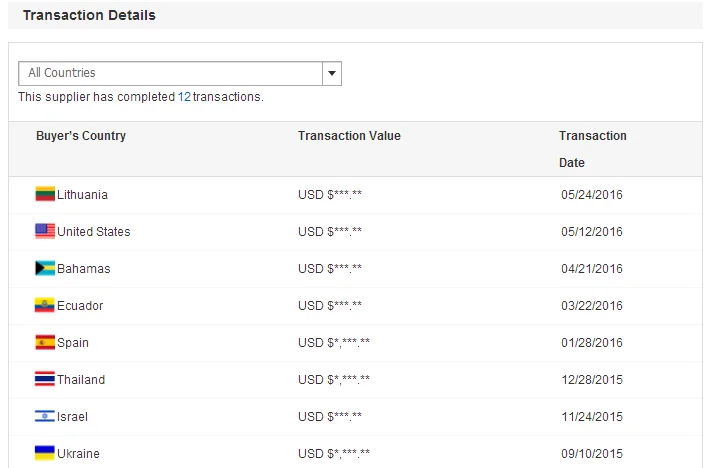Click the All Countries combo box field
The height and width of the screenshot is (468, 704).
pyautogui.click(x=170, y=73)
